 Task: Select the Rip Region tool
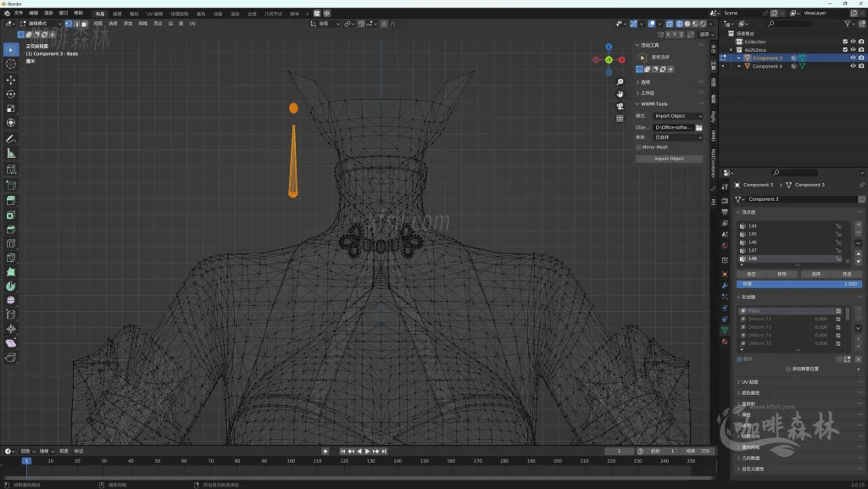[x=10, y=358]
